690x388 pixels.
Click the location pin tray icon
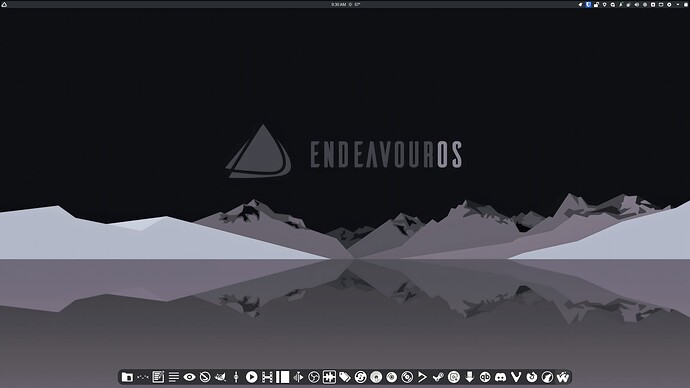pos(605,4)
